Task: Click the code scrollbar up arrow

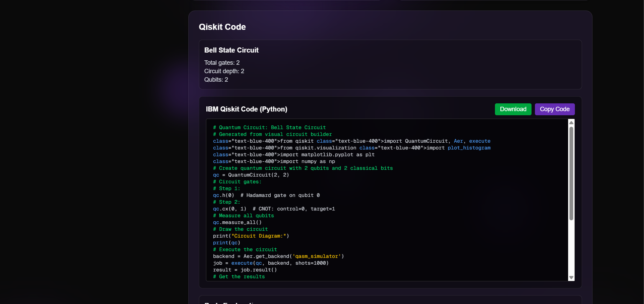Action: click(x=571, y=123)
